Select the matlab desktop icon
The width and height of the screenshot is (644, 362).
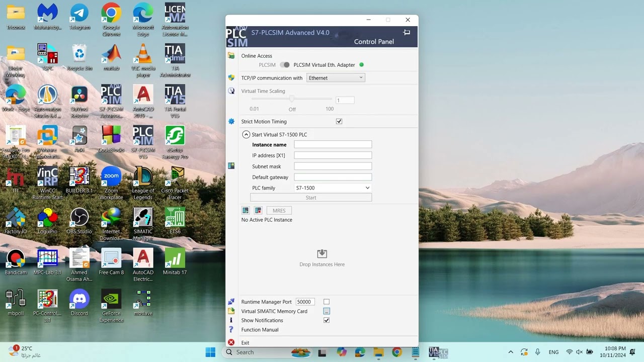point(111,57)
